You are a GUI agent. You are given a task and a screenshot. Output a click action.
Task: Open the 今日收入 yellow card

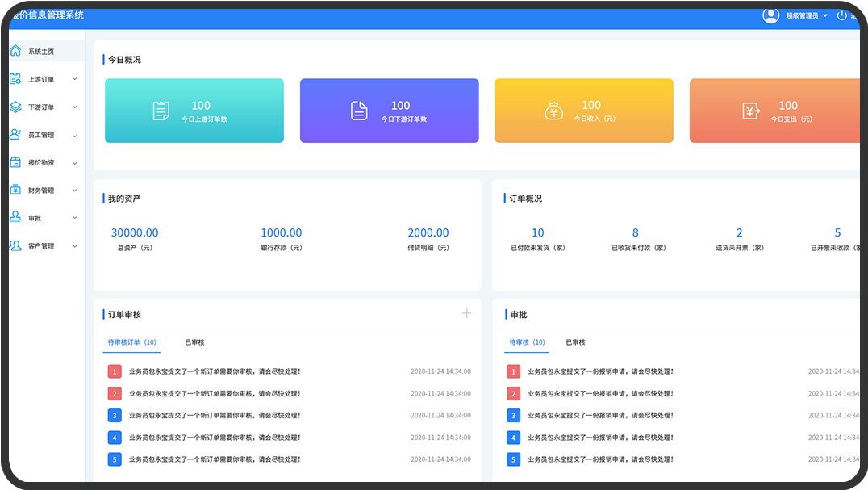pyautogui.click(x=583, y=111)
